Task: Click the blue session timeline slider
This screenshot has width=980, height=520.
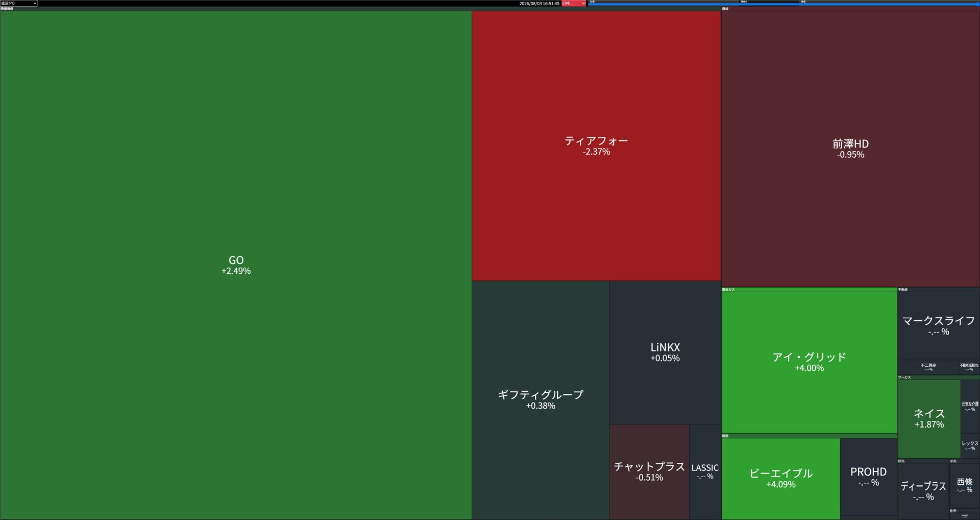Action: pyautogui.click(x=783, y=4)
